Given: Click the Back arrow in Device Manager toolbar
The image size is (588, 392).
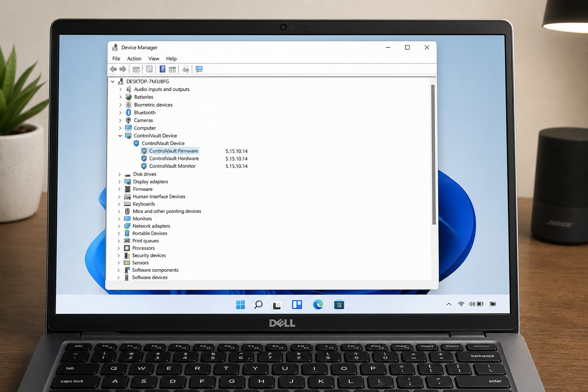Looking at the screenshot, I should (113, 69).
